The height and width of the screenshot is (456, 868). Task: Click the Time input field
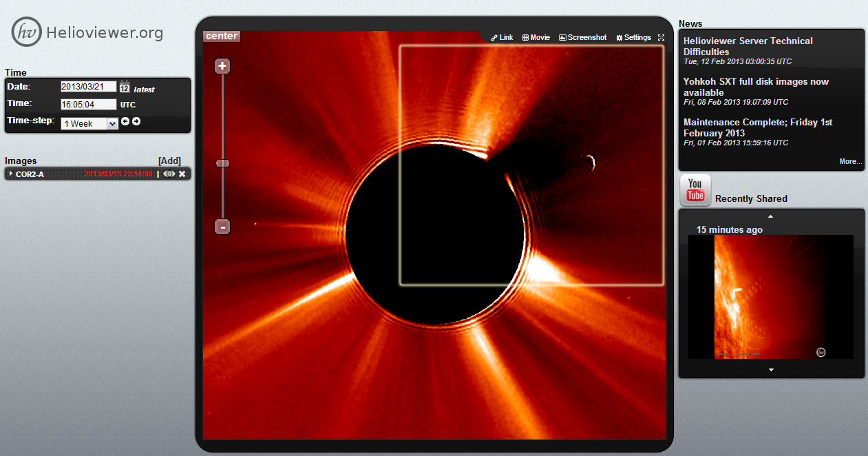88,105
